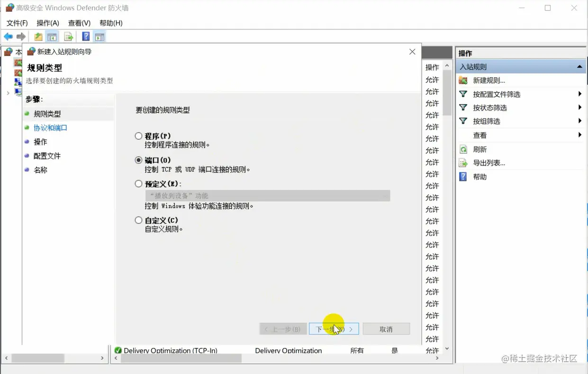Click the rules list scroll-down arrow
The image size is (588, 374).
pyautogui.click(x=447, y=348)
